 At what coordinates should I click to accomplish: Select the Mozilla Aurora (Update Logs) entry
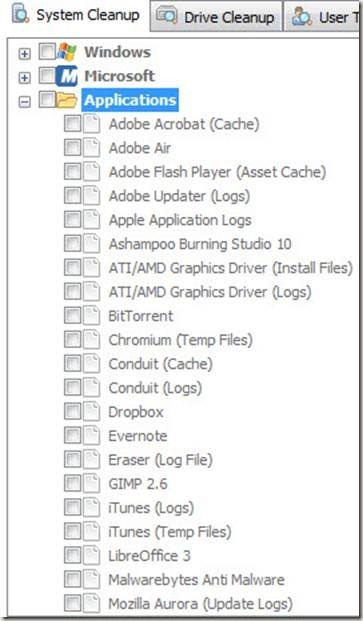tap(200, 604)
